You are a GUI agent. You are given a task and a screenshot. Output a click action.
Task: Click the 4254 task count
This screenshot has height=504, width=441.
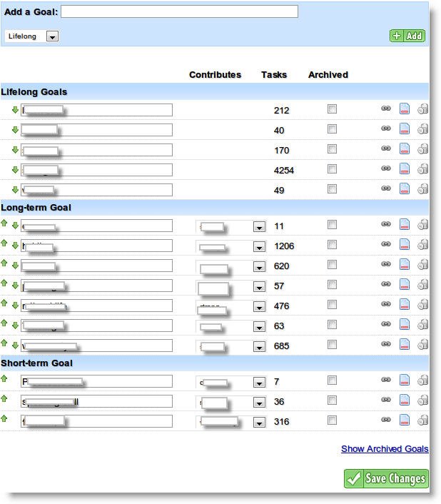pos(283,171)
